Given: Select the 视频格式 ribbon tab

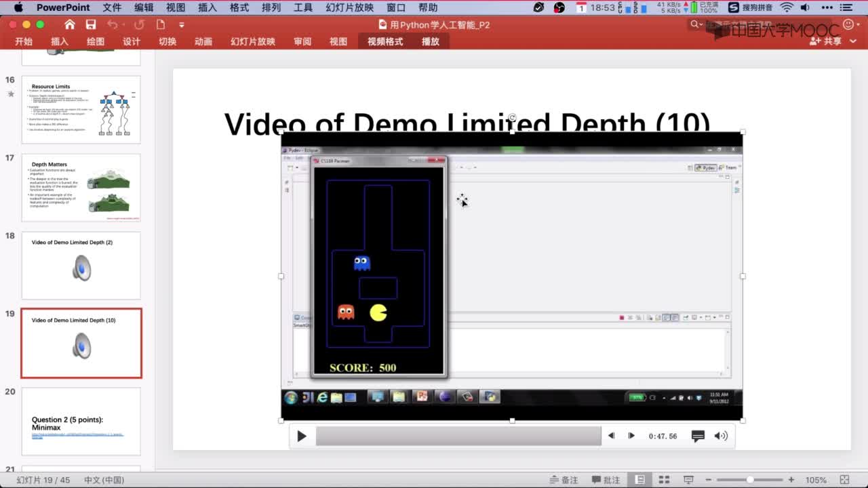Looking at the screenshot, I should click(x=385, y=41).
